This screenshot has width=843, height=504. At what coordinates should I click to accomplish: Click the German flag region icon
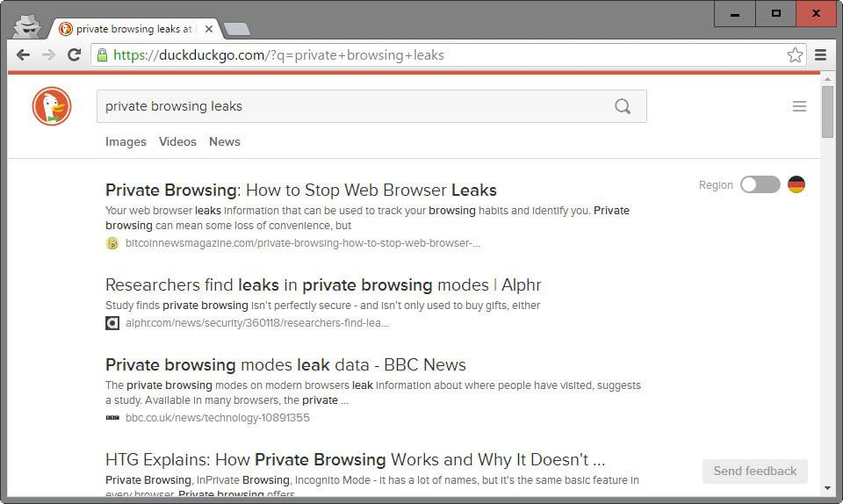[x=796, y=184]
